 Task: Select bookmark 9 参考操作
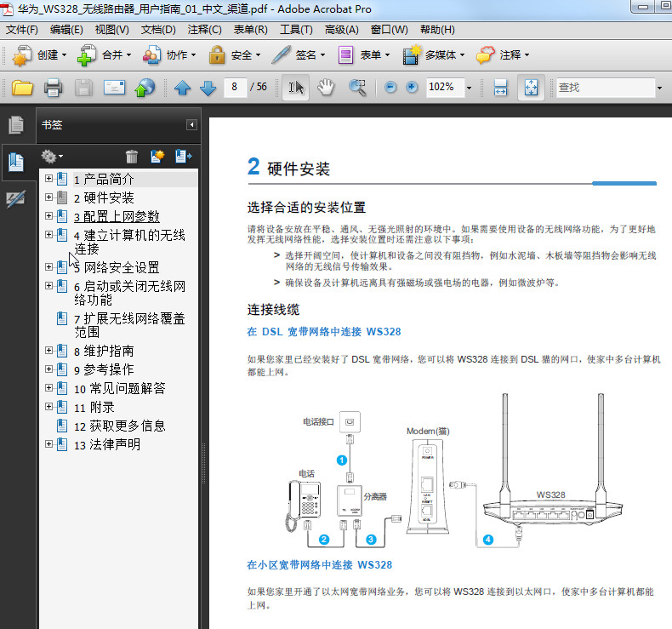coord(104,369)
